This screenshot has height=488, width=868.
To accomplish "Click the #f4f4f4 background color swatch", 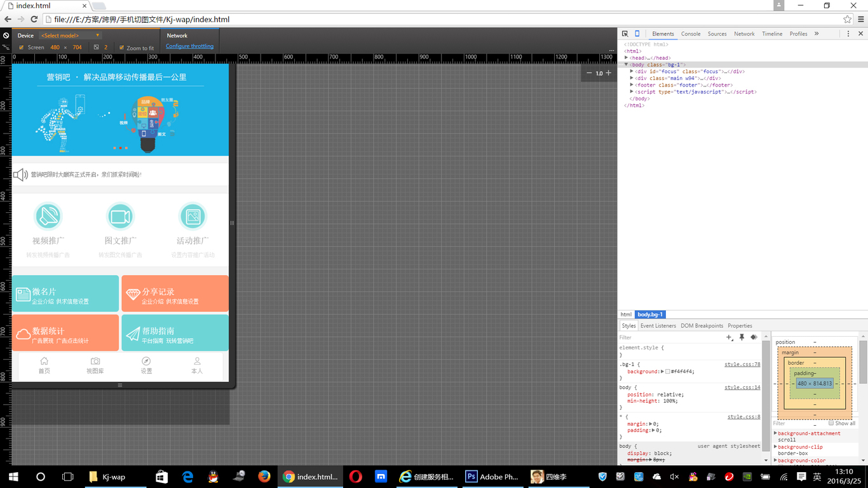I will [x=668, y=371].
